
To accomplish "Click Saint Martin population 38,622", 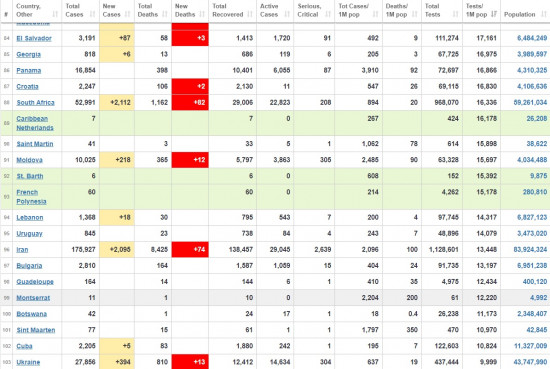I will (x=537, y=144).
